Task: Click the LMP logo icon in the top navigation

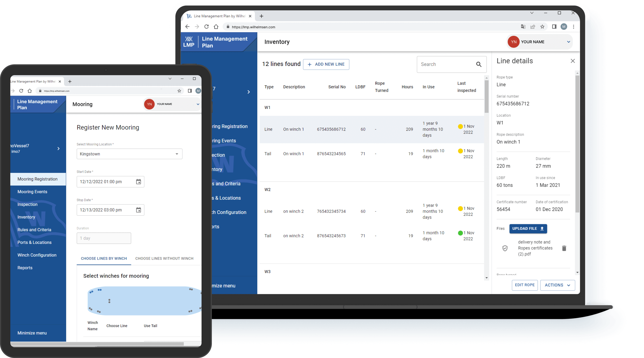Action: click(189, 41)
